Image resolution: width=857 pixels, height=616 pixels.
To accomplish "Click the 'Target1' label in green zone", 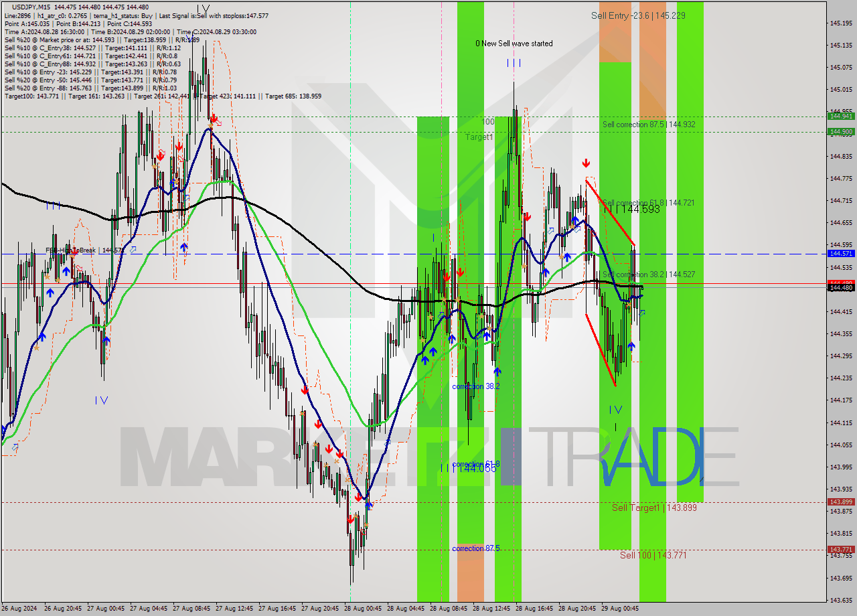I will point(479,137).
